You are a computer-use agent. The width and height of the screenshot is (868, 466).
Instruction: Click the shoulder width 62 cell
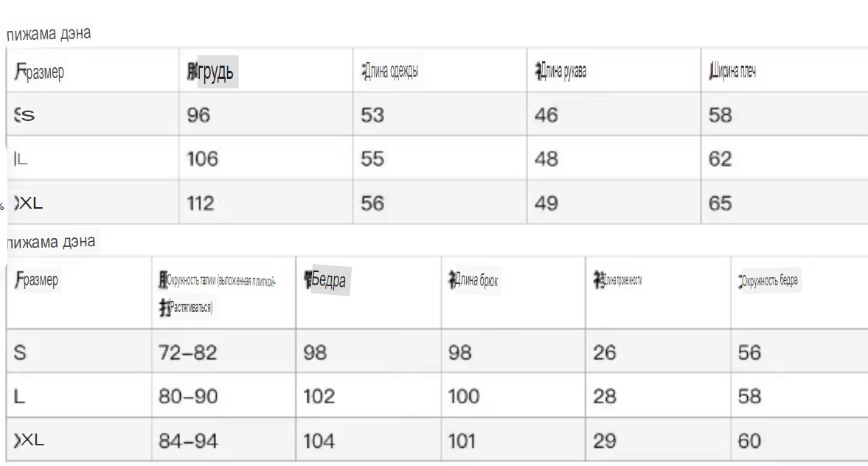pos(785,159)
